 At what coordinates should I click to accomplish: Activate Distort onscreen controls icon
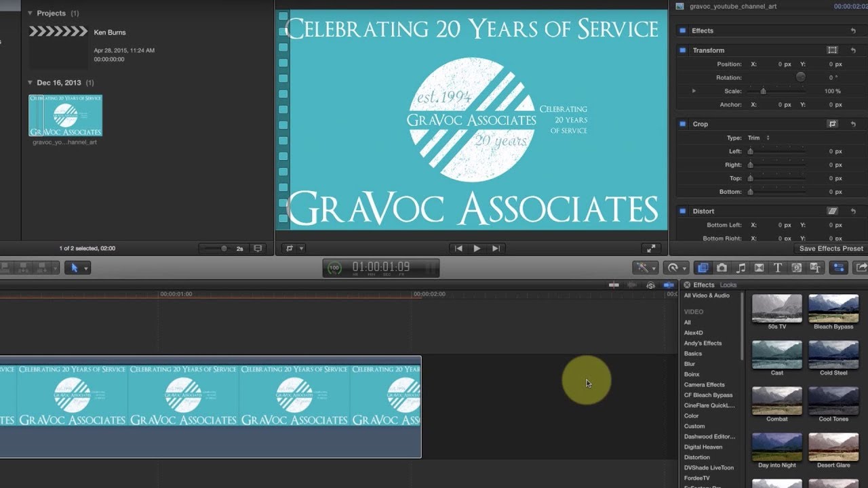pos(833,211)
